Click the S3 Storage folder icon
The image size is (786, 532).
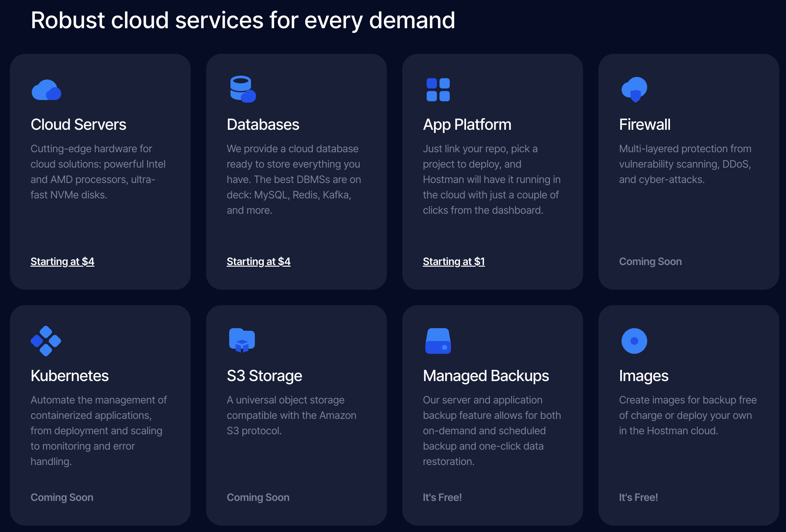[x=242, y=340]
